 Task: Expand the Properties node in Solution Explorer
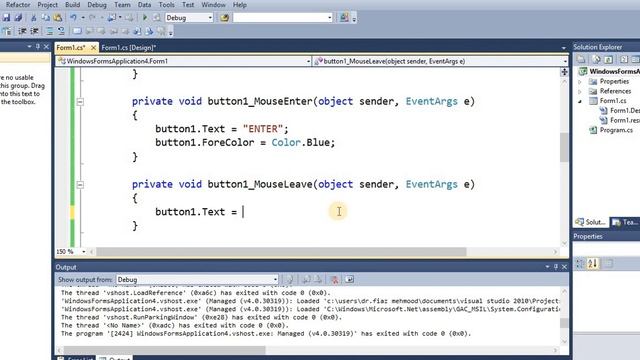[x=580, y=82]
